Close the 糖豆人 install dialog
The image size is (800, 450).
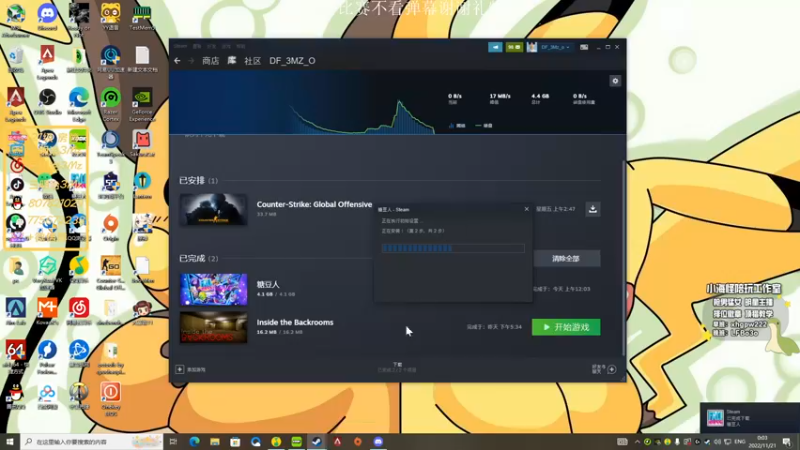pos(527,209)
